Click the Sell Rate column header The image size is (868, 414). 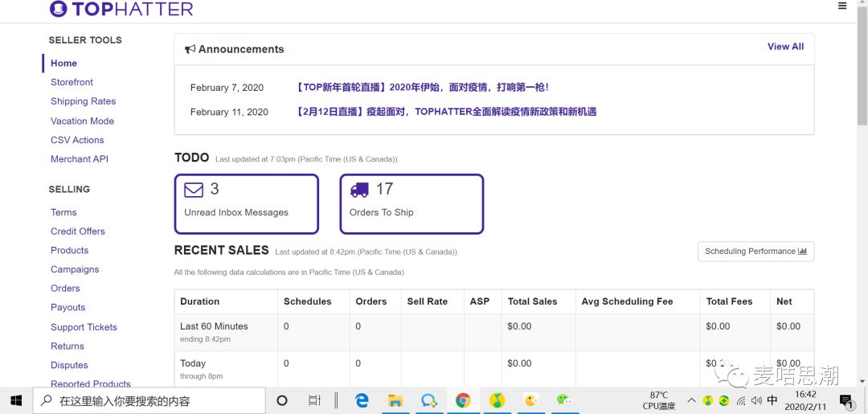pyautogui.click(x=428, y=301)
